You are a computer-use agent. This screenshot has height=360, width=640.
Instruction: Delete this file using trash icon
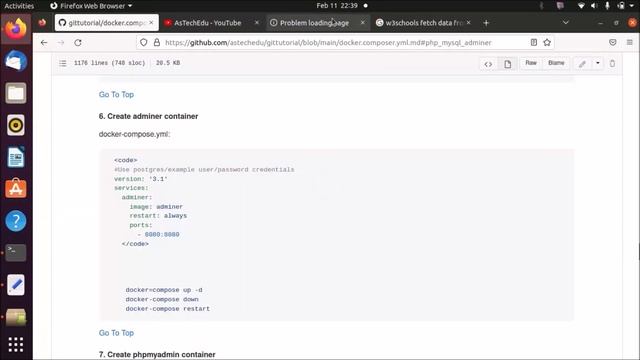coord(612,64)
